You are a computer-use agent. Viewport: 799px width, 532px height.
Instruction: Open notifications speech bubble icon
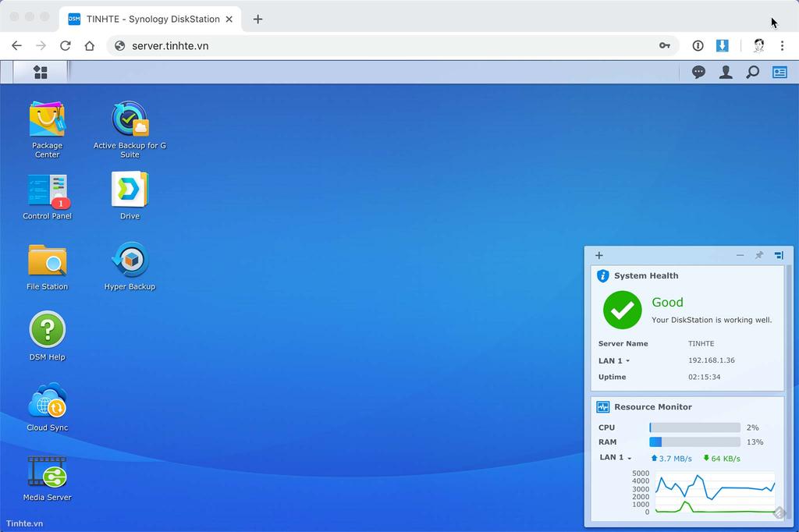tap(698, 73)
